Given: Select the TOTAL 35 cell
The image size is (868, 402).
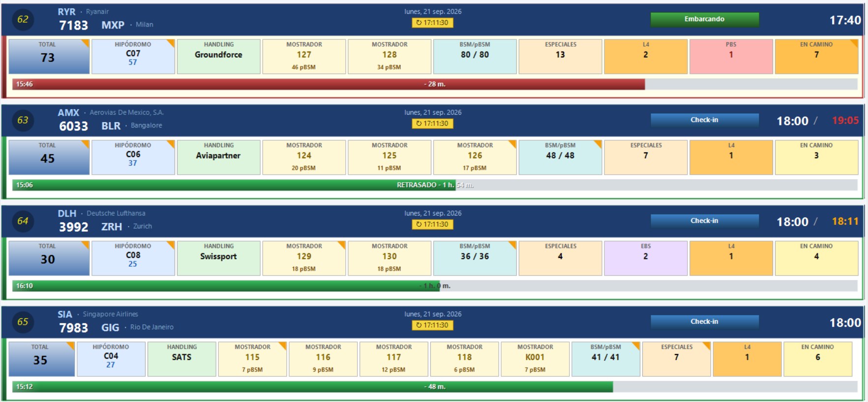Looking at the screenshot, I should tap(42, 359).
